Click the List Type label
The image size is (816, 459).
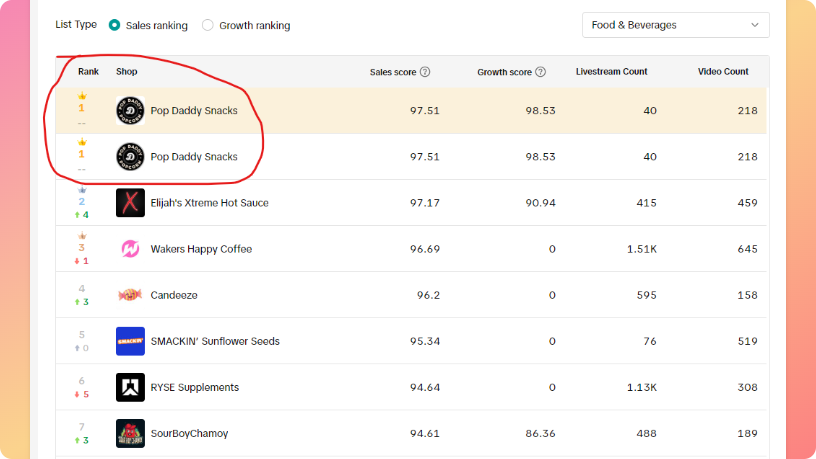(76, 24)
